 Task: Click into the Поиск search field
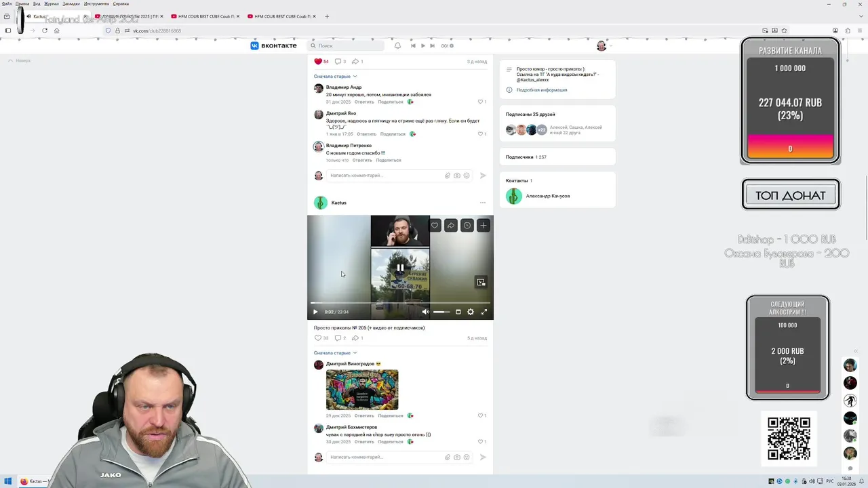(346, 45)
